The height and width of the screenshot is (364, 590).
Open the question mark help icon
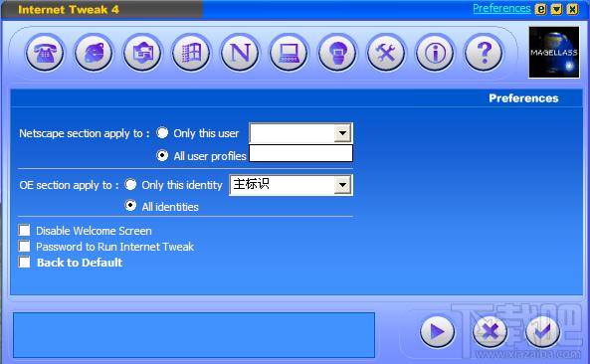484,53
